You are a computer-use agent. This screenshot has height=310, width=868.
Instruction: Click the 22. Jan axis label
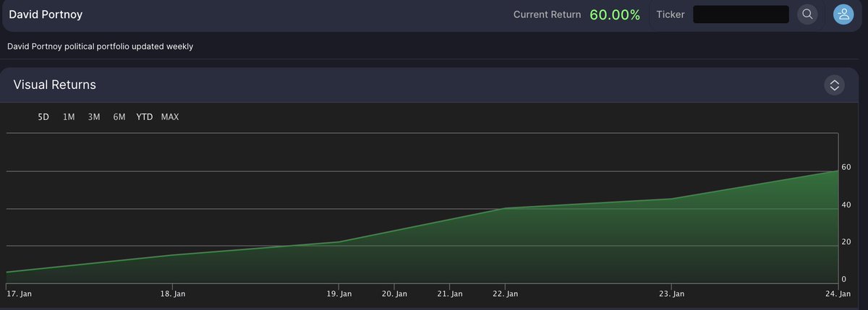pos(506,294)
